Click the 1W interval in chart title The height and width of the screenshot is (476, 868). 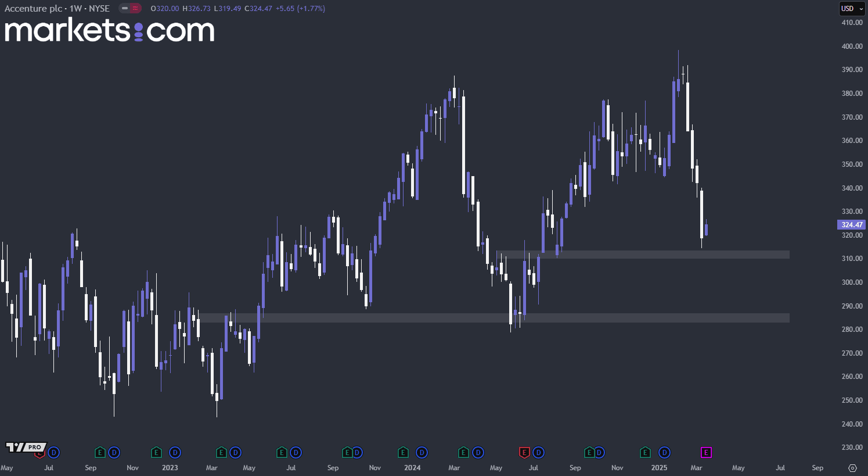pyautogui.click(x=75, y=9)
